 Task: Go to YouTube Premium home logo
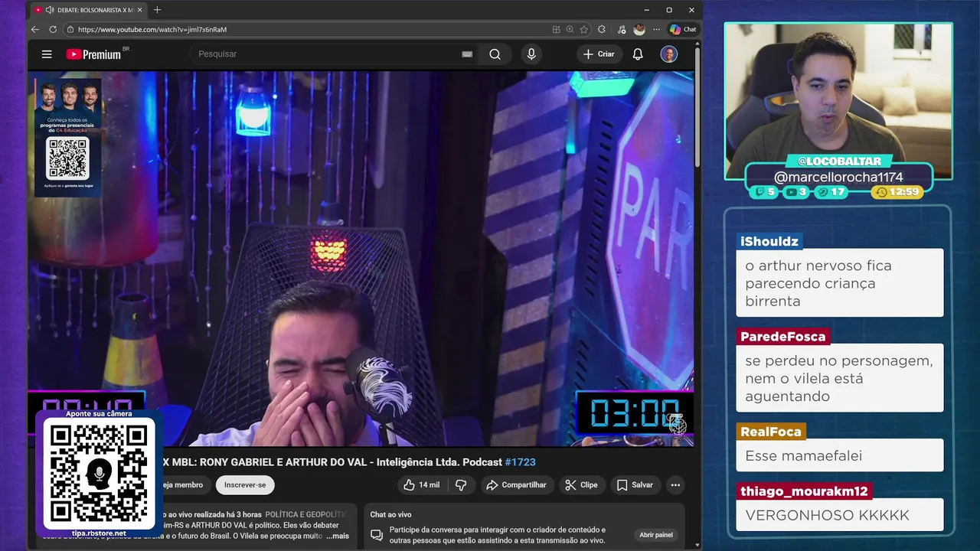pos(94,54)
